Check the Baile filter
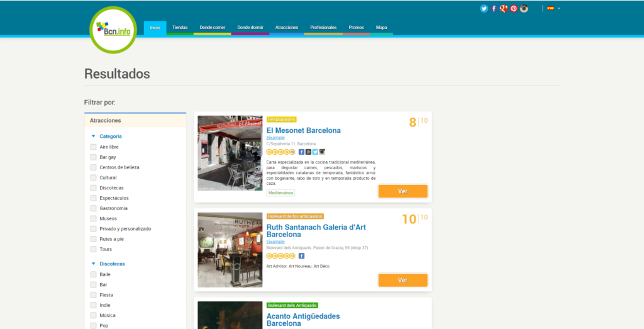Image resolution: width=644 pixels, height=329 pixels. tap(93, 274)
